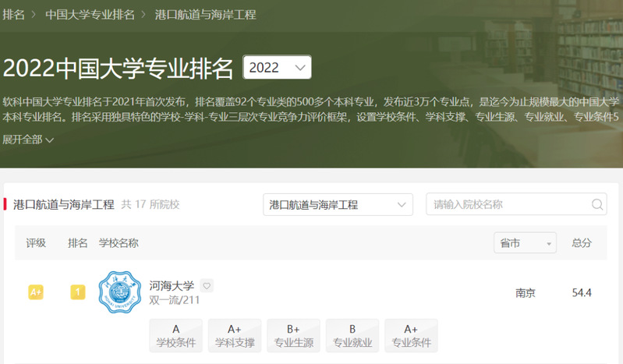The height and width of the screenshot is (364, 623).
Task: Go to 排名 breadcrumb link
Action: click(x=14, y=15)
